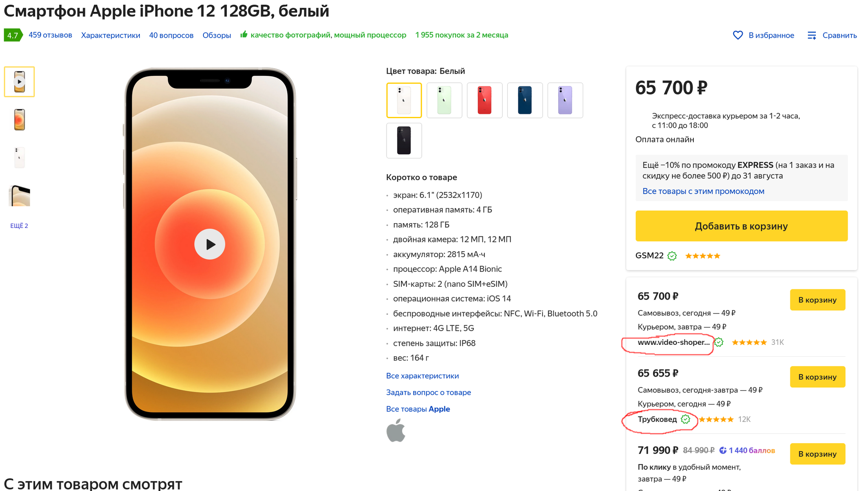Open all specifications link "Все характеристики"

422,376
